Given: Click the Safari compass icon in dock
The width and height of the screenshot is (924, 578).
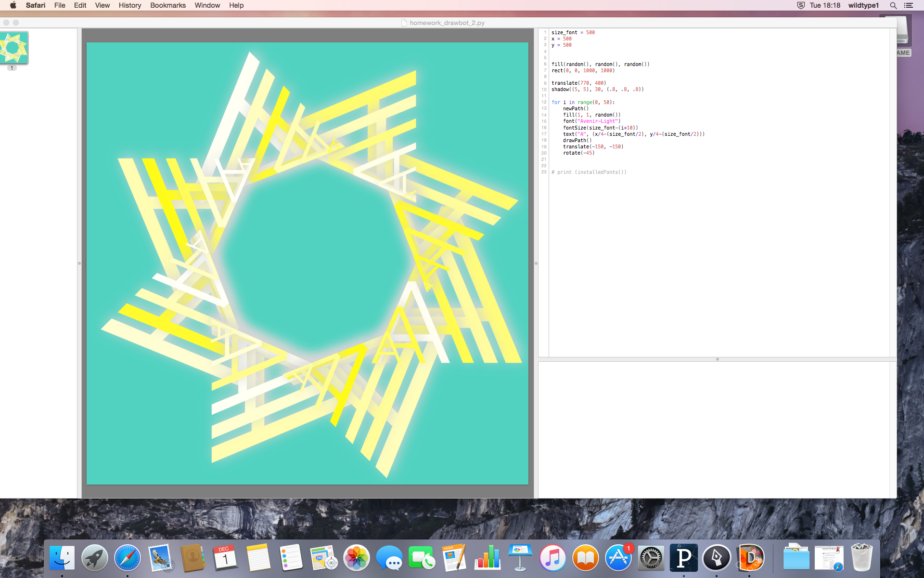Looking at the screenshot, I should coord(128,558).
